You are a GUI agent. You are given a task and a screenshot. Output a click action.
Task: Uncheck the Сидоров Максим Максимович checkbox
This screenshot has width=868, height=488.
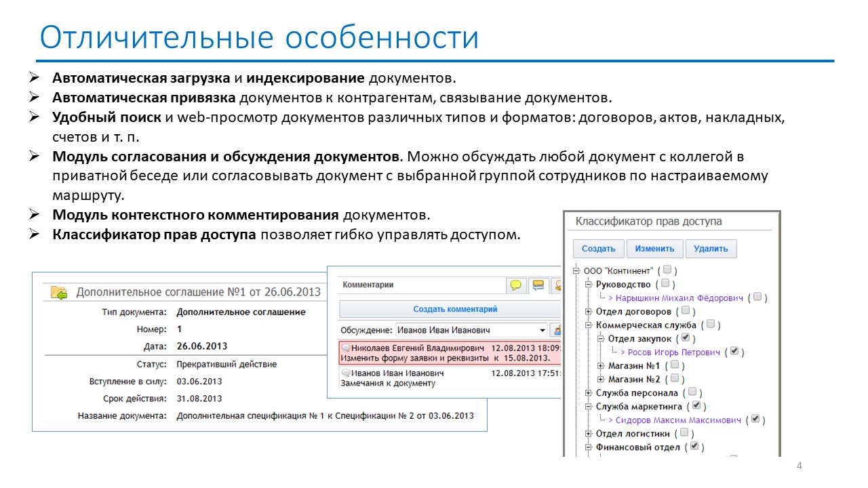755,420
